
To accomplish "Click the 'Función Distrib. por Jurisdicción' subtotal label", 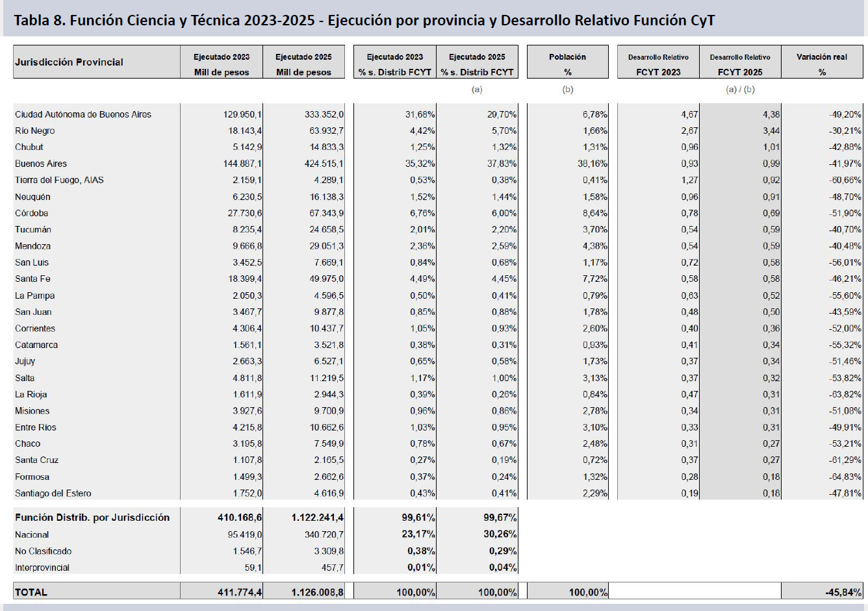I will [92, 517].
